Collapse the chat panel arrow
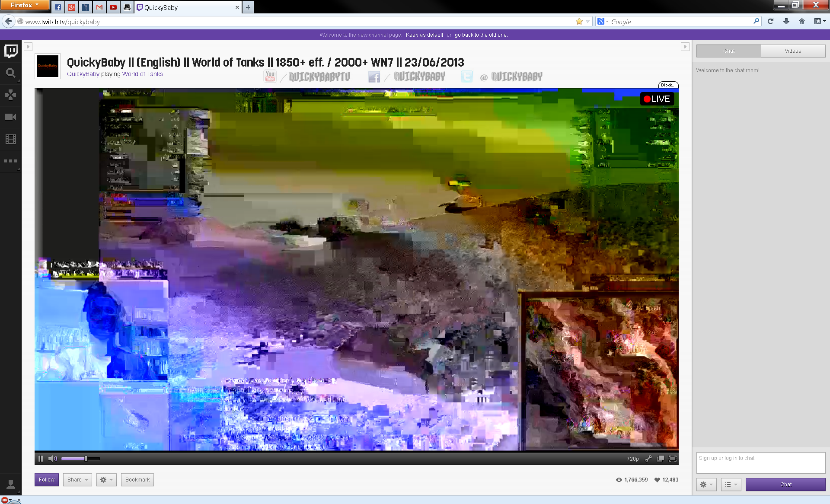This screenshot has height=504, width=830. 685,47
